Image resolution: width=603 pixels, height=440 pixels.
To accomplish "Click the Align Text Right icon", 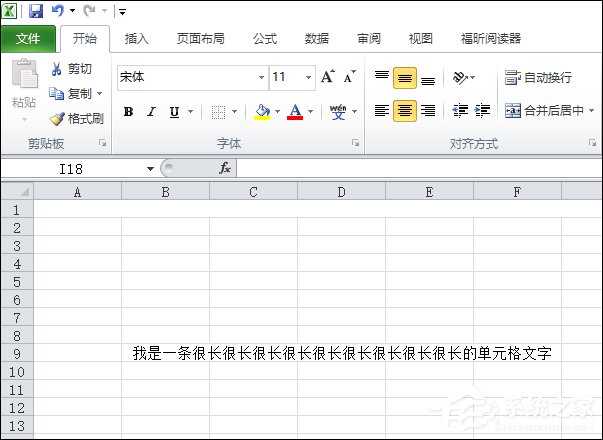I will 428,111.
